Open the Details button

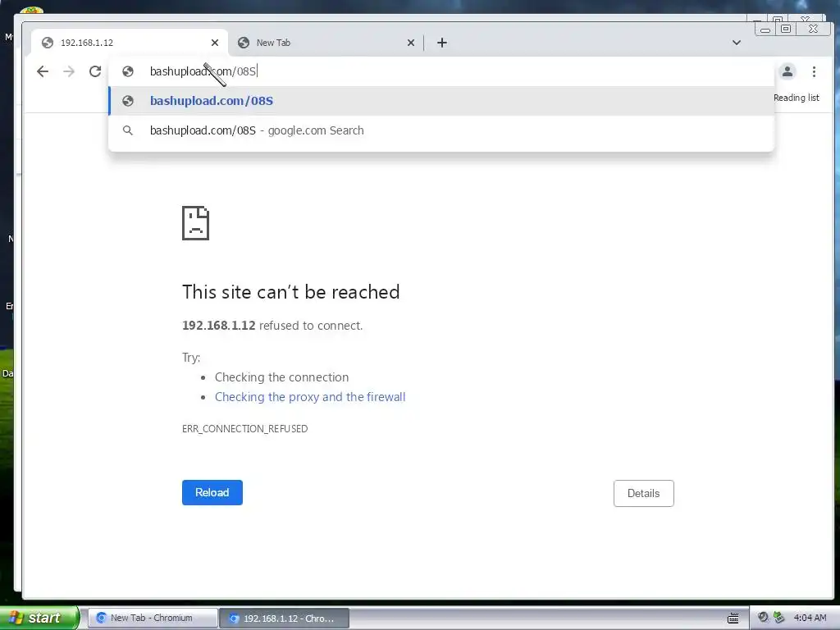643,493
